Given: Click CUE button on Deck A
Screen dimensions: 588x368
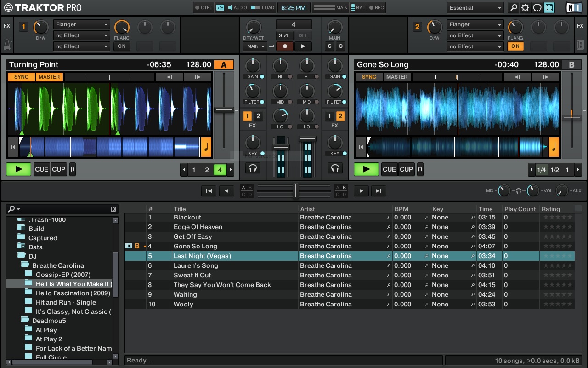Looking at the screenshot, I should [x=41, y=169].
